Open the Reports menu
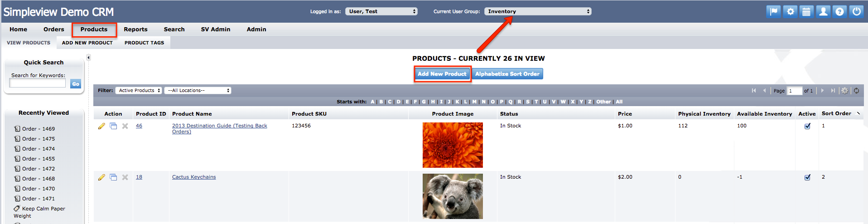 coord(135,29)
